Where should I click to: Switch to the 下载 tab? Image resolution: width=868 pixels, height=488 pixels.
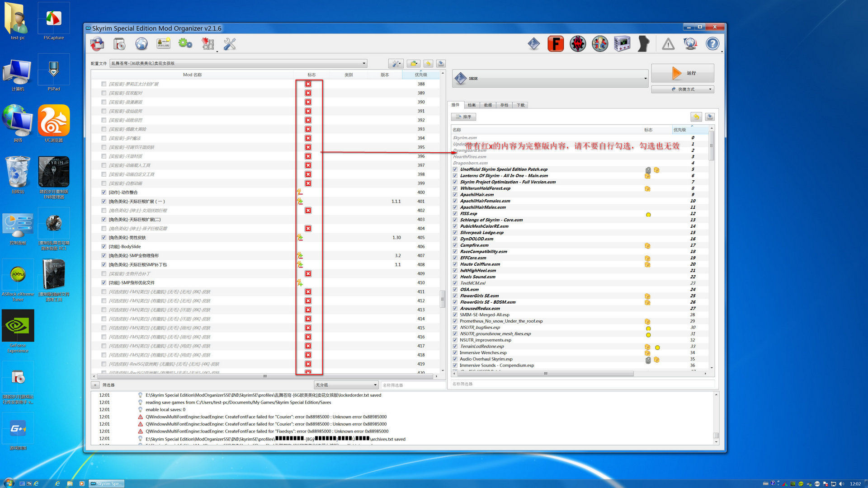pos(521,105)
